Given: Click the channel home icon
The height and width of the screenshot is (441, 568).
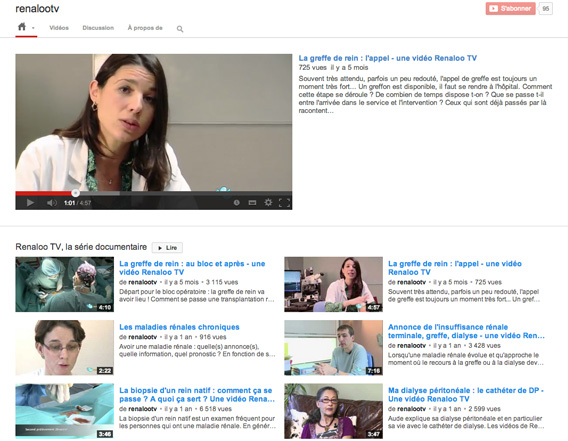Looking at the screenshot, I should point(22,27).
